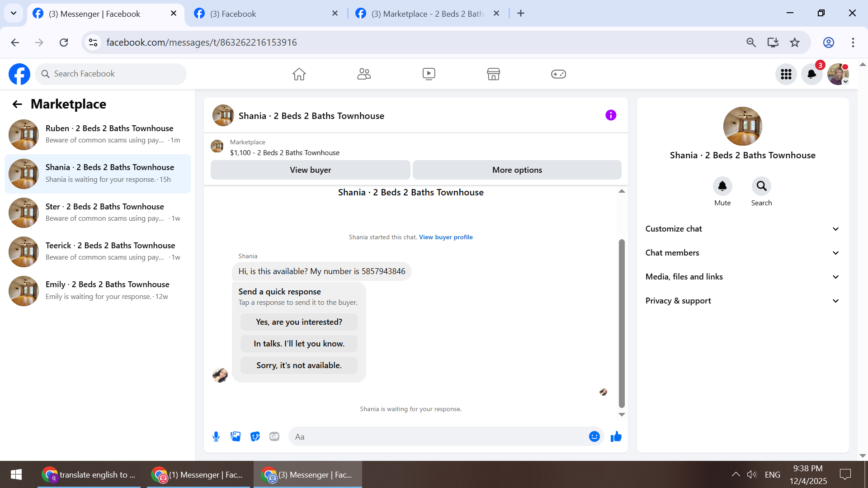Click the Search Facebook field

(x=111, y=74)
